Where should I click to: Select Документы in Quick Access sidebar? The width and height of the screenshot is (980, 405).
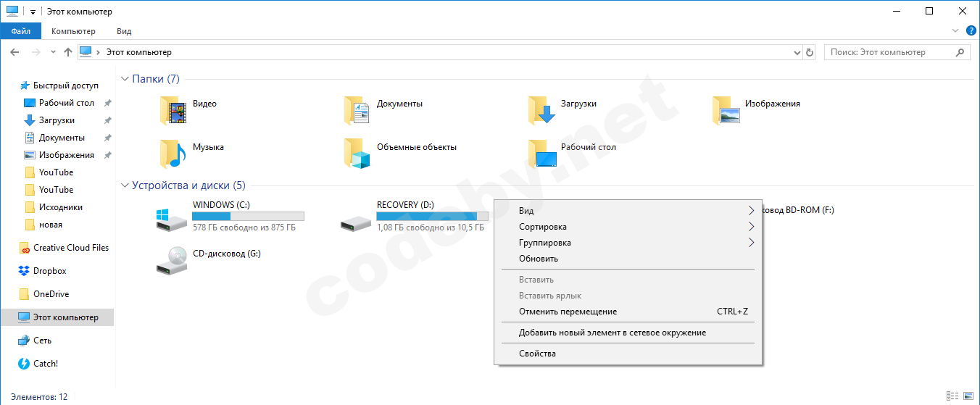click(62, 138)
